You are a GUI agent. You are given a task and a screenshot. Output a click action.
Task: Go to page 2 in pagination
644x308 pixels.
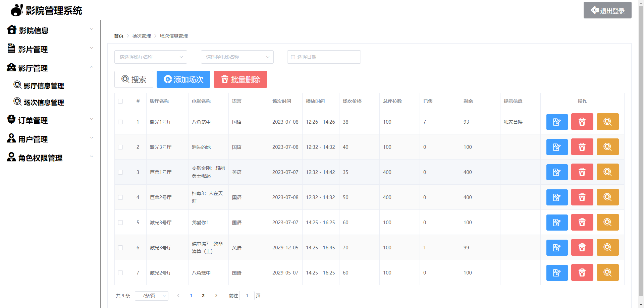[x=203, y=296]
